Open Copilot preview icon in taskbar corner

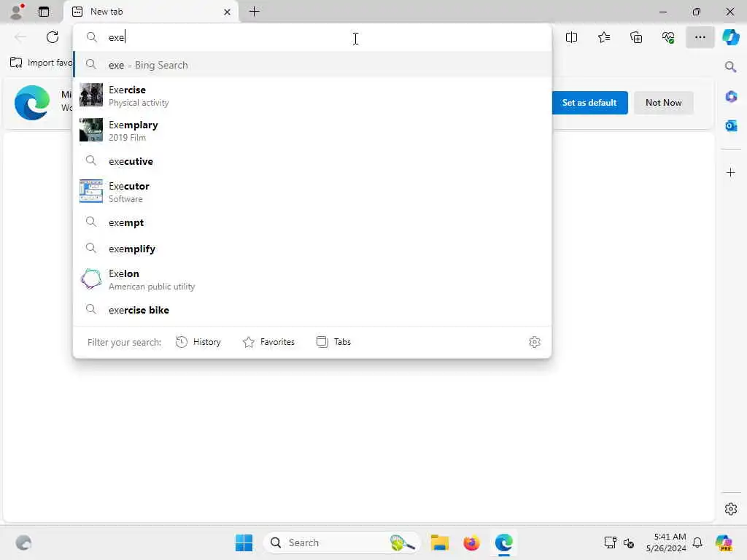(724, 542)
